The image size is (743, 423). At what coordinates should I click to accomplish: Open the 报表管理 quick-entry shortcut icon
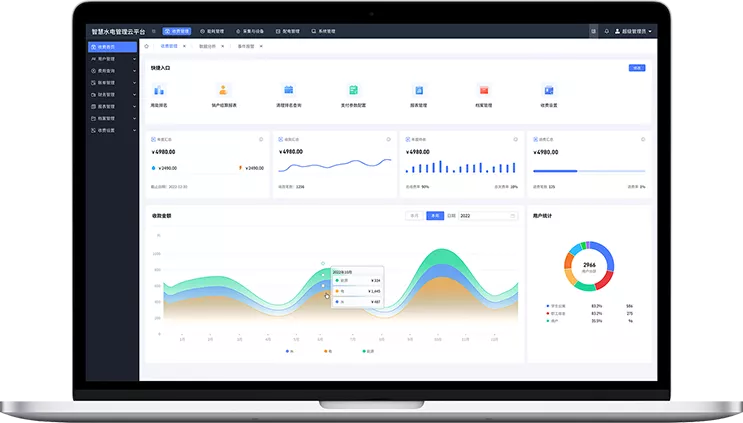click(419, 90)
